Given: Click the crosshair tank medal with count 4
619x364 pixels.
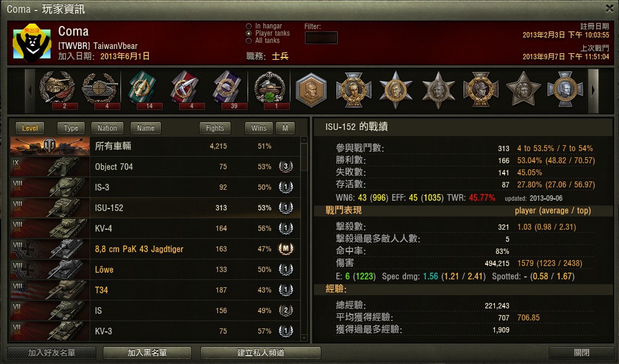Looking at the screenshot, I should [x=100, y=90].
